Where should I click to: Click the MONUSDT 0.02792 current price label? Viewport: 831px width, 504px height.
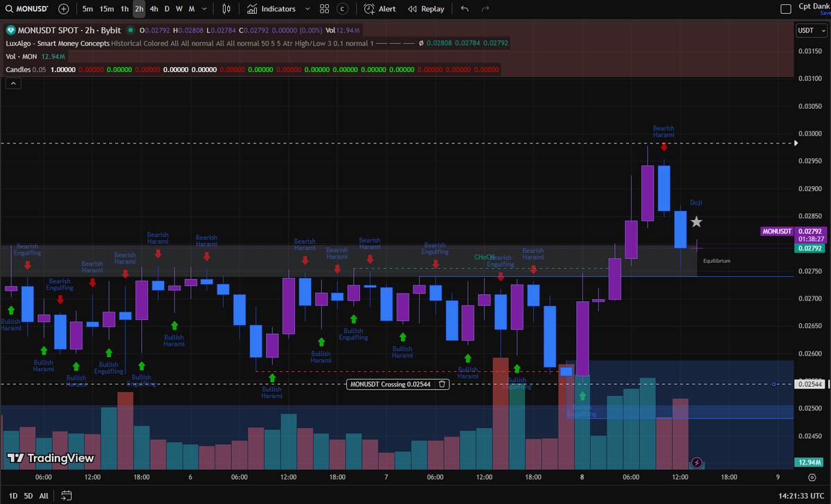click(794, 235)
